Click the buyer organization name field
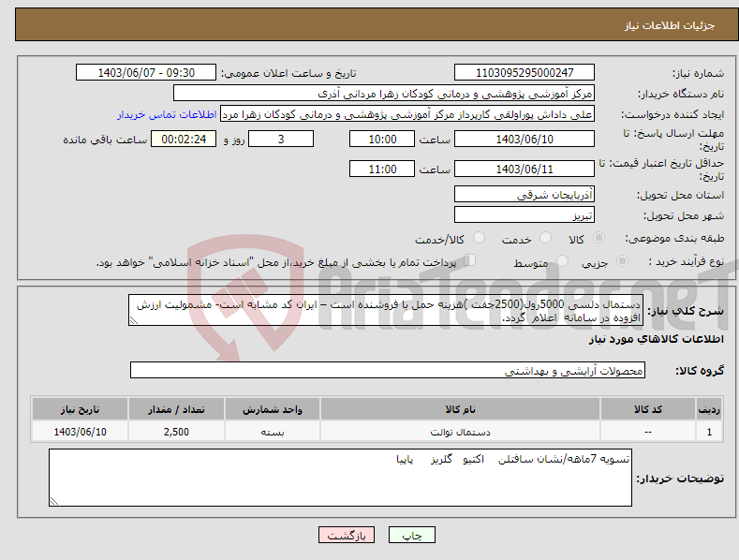Image resolution: width=739 pixels, height=560 pixels. [x=384, y=94]
